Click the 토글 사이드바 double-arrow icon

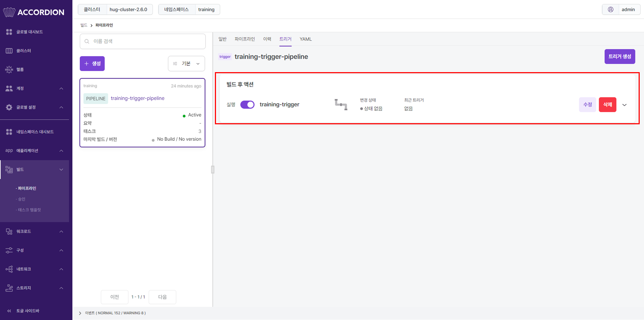(x=9, y=311)
